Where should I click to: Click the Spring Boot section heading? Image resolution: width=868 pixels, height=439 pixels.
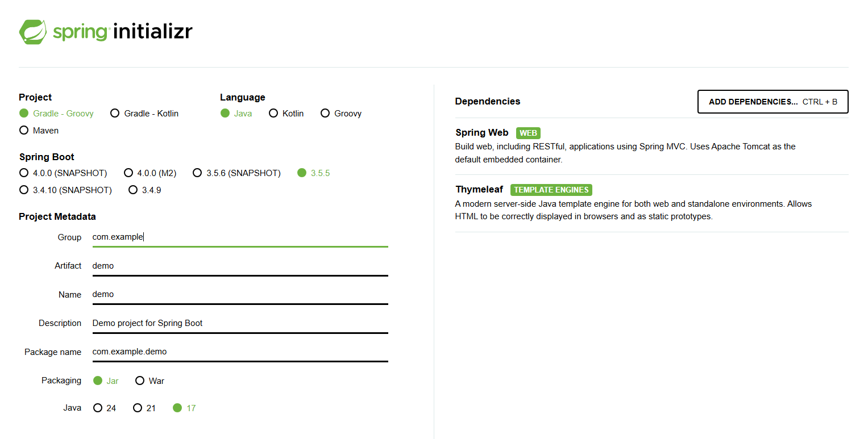pyautogui.click(x=47, y=157)
